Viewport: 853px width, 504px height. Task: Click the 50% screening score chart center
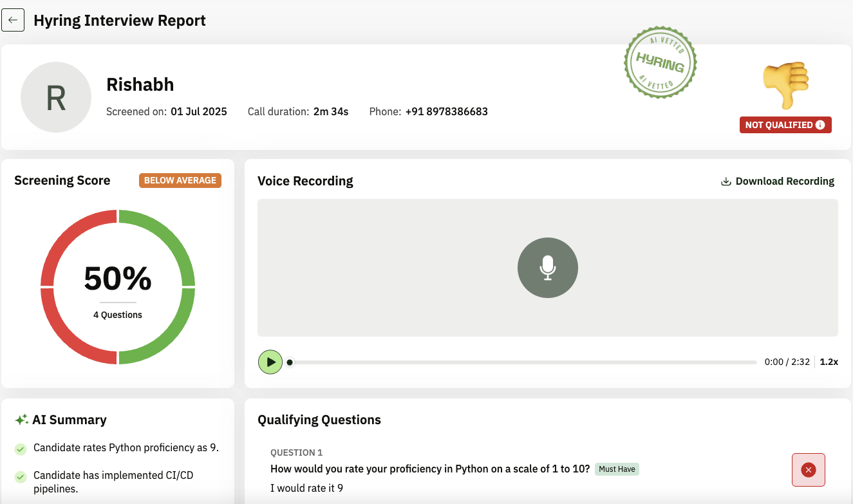[x=118, y=287]
